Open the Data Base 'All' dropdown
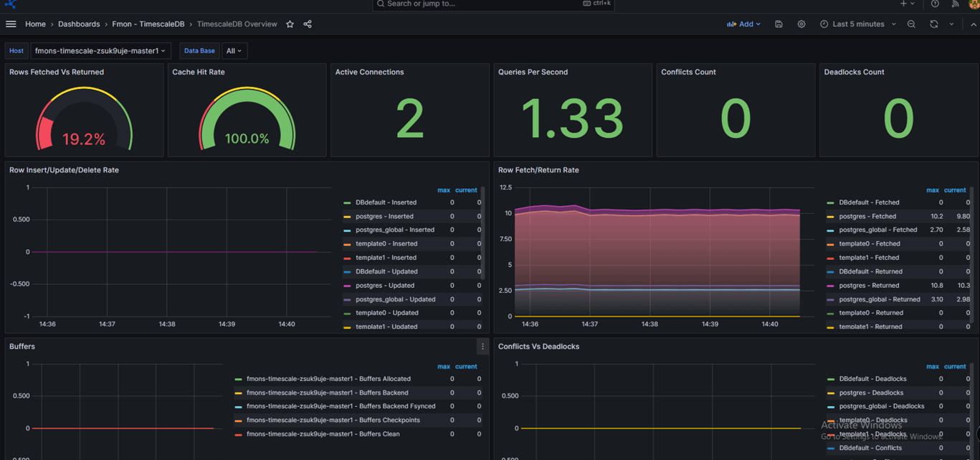This screenshot has height=460, width=980. [234, 51]
